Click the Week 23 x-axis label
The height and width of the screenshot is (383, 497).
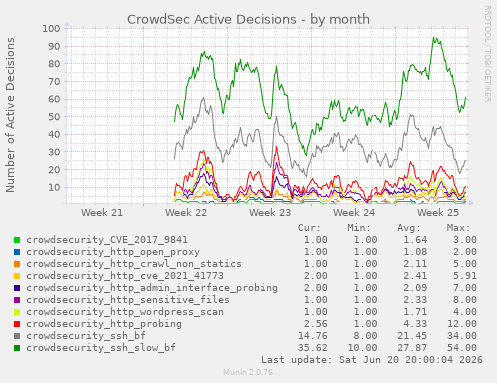270,212
